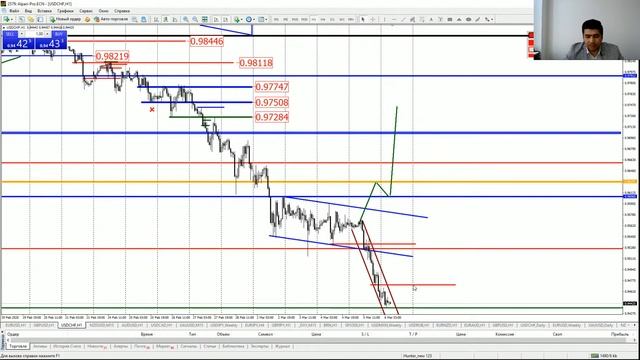640x360 pixels.
Task: Expand the new chart dropdown arrow
Action: (x=12, y=19)
